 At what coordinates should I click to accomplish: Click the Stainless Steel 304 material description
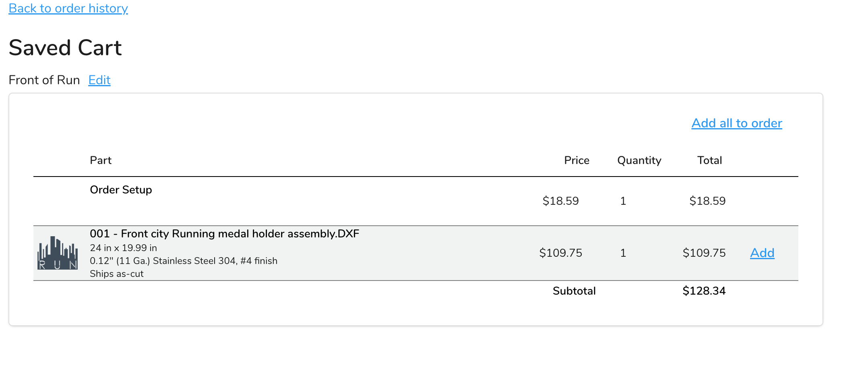[184, 261]
